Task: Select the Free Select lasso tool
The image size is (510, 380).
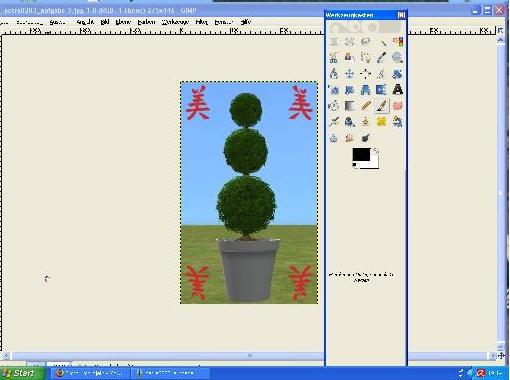Action: [x=365, y=42]
